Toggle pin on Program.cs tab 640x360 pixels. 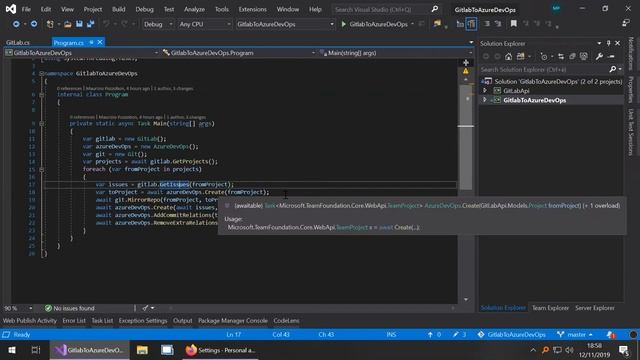[91, 42]
